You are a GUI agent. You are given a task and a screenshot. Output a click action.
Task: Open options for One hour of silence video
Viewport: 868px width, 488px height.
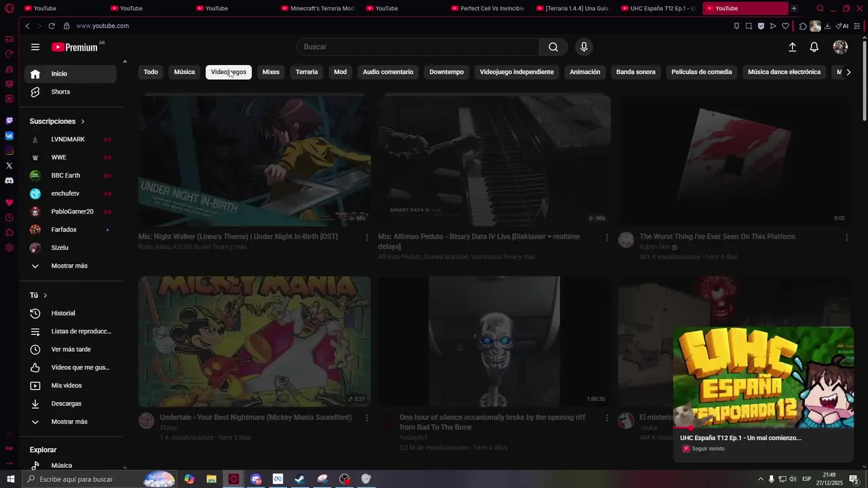click(x=607, y=418)
